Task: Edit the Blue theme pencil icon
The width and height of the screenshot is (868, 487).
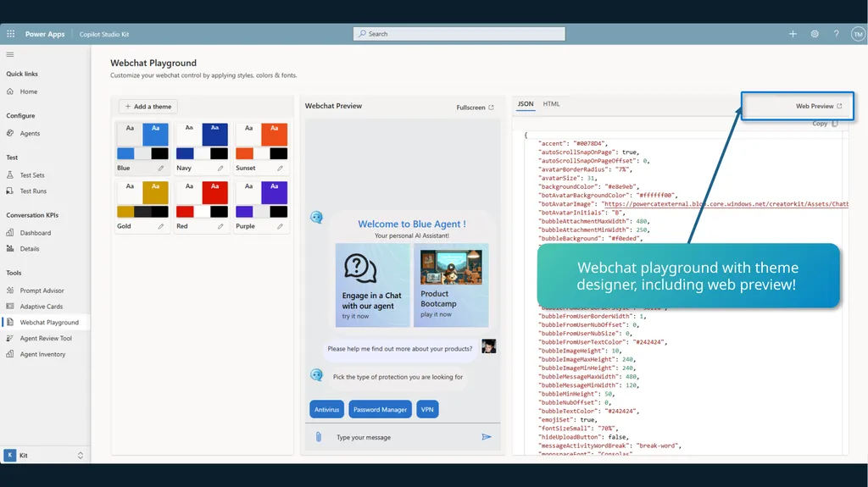Action: tap(161, 169)
